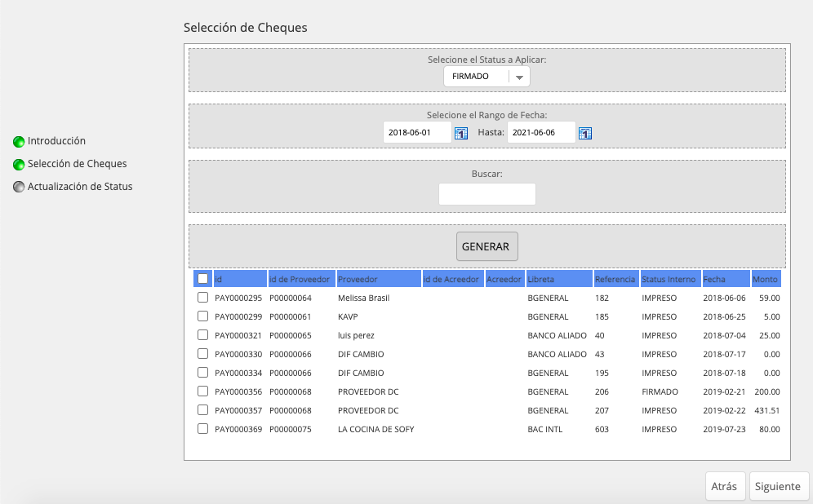Screen dimensions: 813x504
Task: Click the green Introducción step indicator
Action: click(19, 141)
